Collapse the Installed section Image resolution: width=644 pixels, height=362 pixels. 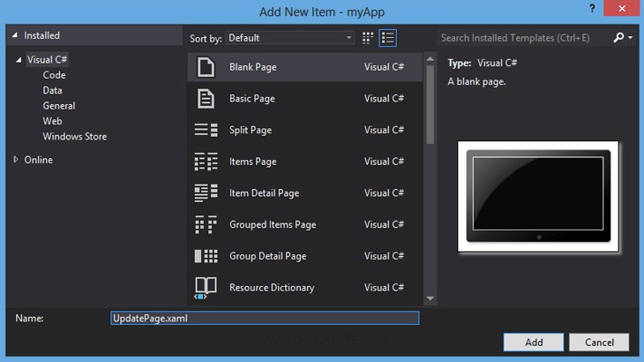14,36
